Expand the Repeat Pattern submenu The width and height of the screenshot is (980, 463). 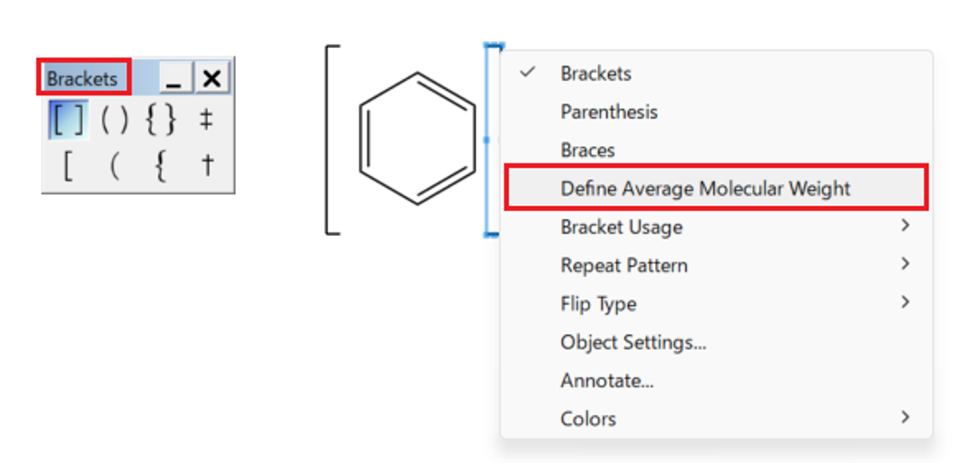(624, 265)
